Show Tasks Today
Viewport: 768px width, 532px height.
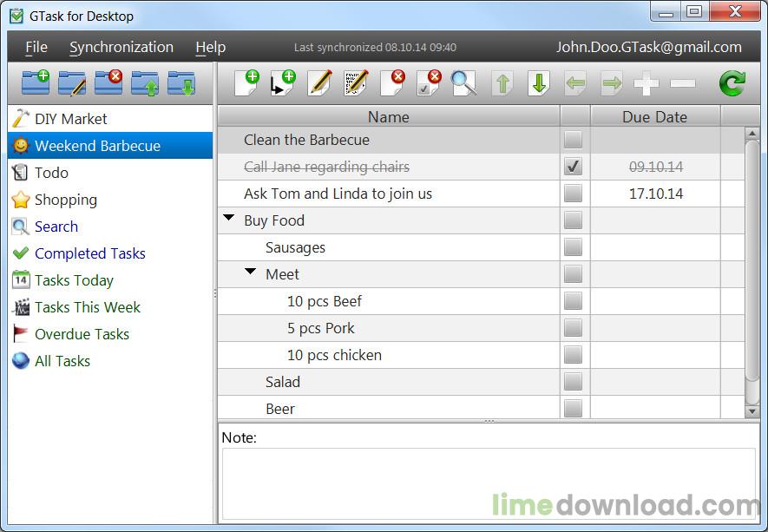(x=111, y=280)
